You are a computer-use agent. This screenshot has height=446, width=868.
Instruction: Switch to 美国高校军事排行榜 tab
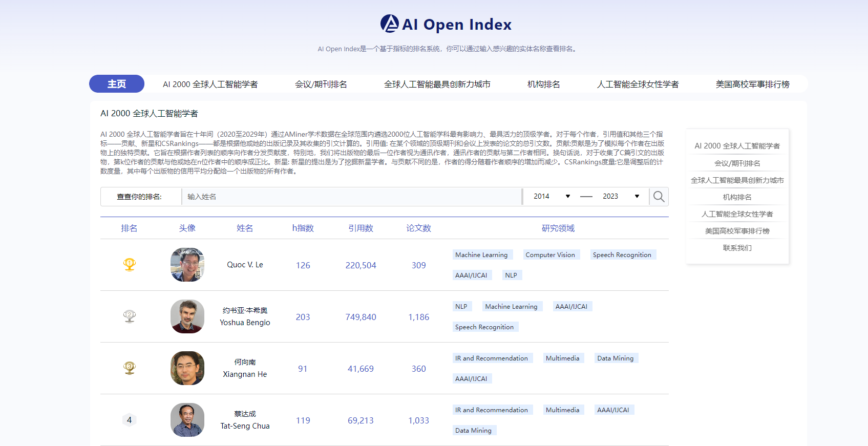pos(753,84)
